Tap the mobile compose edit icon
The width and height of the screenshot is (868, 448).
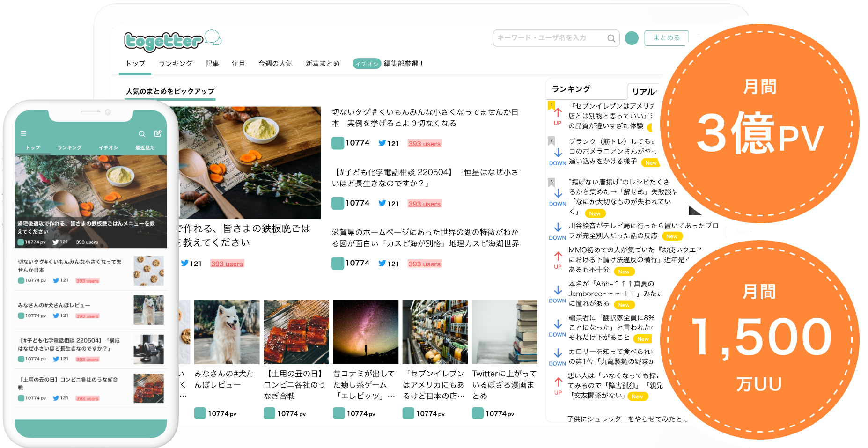coord(158,133)
